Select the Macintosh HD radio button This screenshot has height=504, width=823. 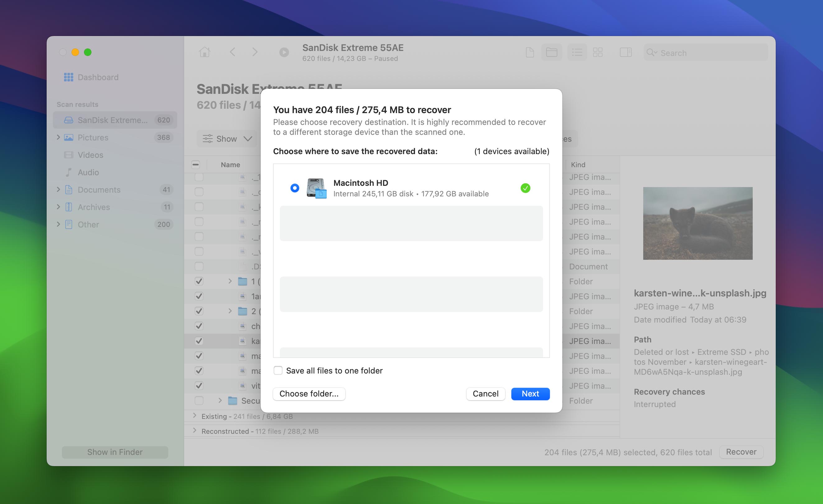pos(295,188)
